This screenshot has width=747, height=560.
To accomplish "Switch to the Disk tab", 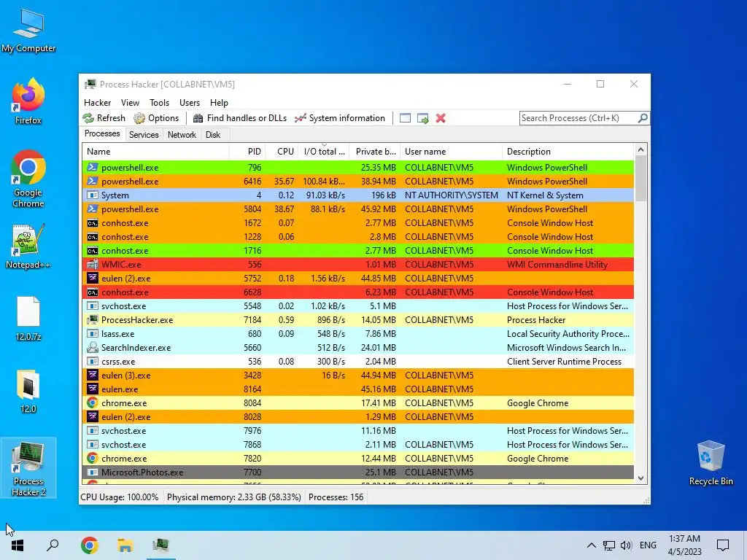I will [x=213, y=135].
